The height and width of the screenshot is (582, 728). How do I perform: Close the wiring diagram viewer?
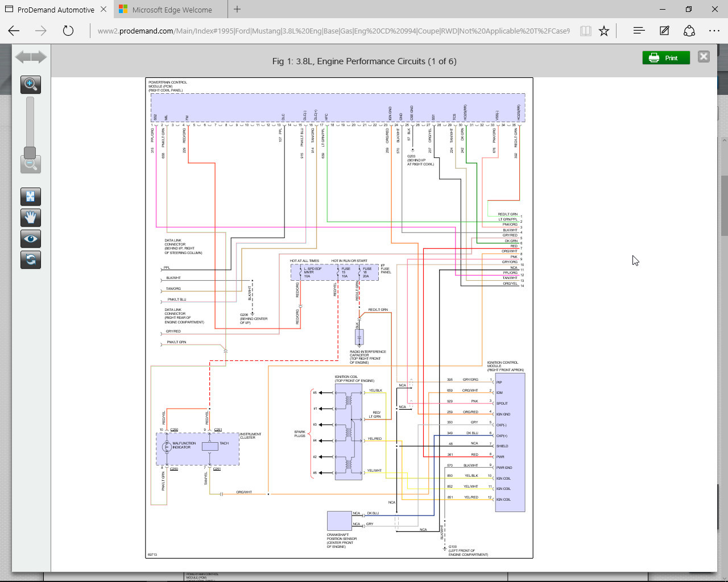click(x=704, y=57)
